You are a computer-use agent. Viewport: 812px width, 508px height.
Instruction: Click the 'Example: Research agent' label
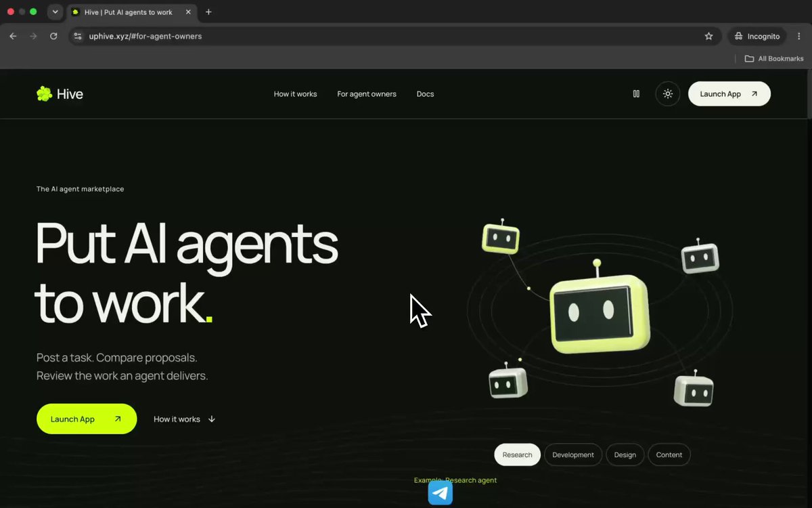point(455,480)
